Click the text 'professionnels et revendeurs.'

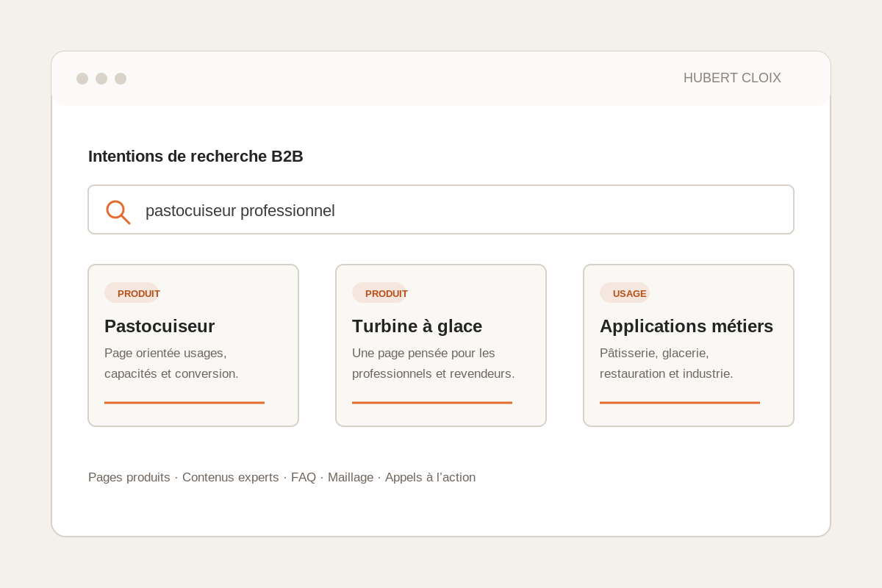tap(433, 373)
